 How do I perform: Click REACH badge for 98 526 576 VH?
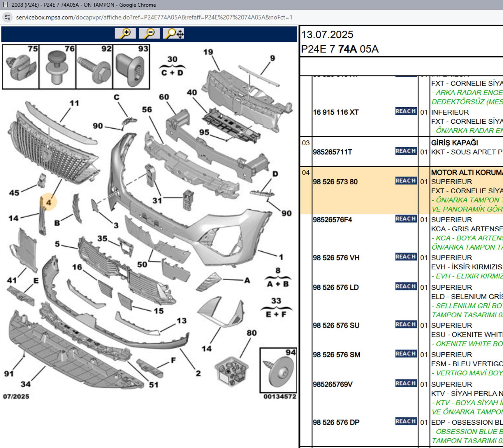click(406, 257)
